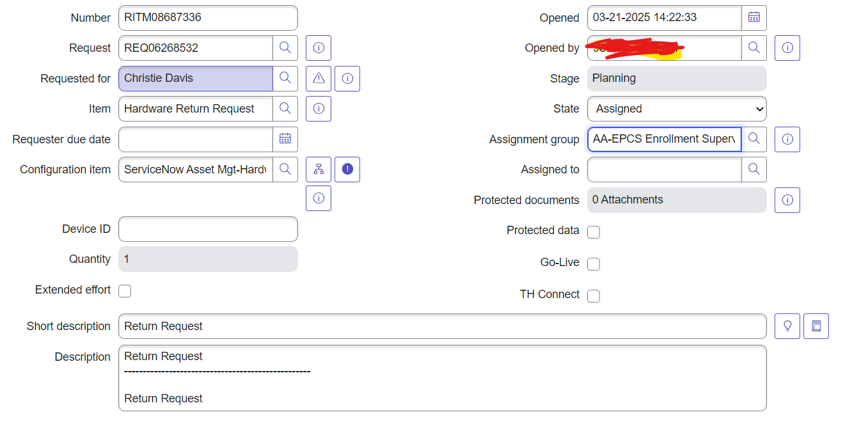Image resolution: width=868 pixels, height=426 pixels.
Task: Tick the TH Connect checkbox
Action: coord(594,296)
